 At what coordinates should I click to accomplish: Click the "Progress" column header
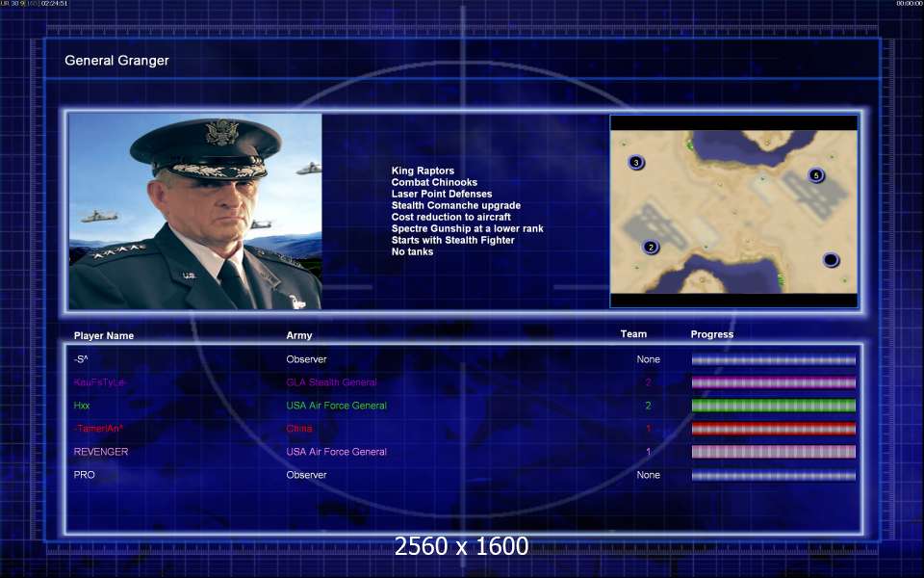(x=712, y=334)
